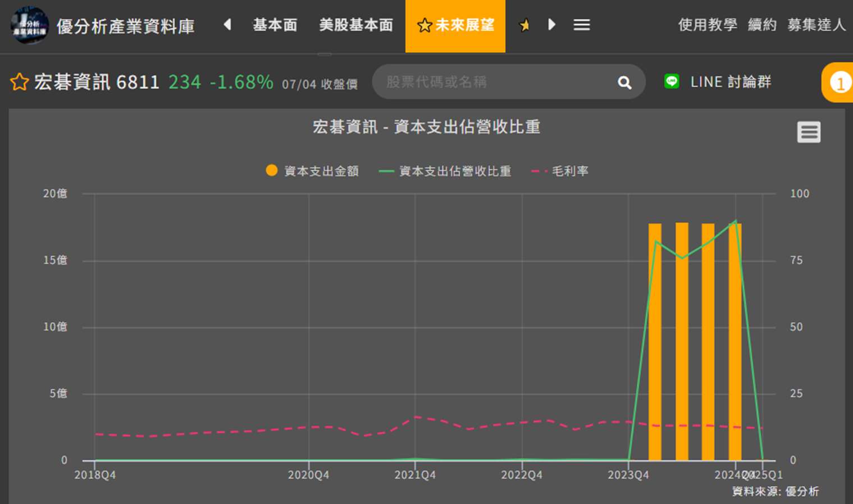
Task: Click the 10億 y-axis label
Action: [x=55, y=327]
